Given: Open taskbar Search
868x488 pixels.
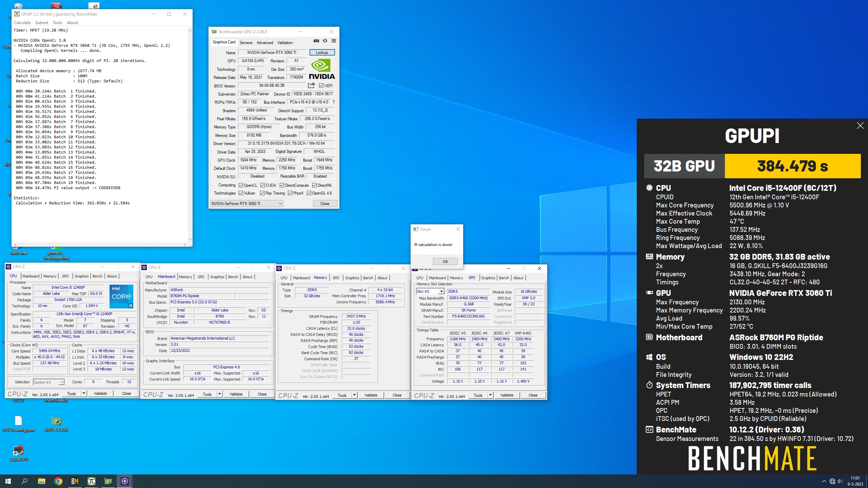Looking at the screenshot, I should [24, 481].
